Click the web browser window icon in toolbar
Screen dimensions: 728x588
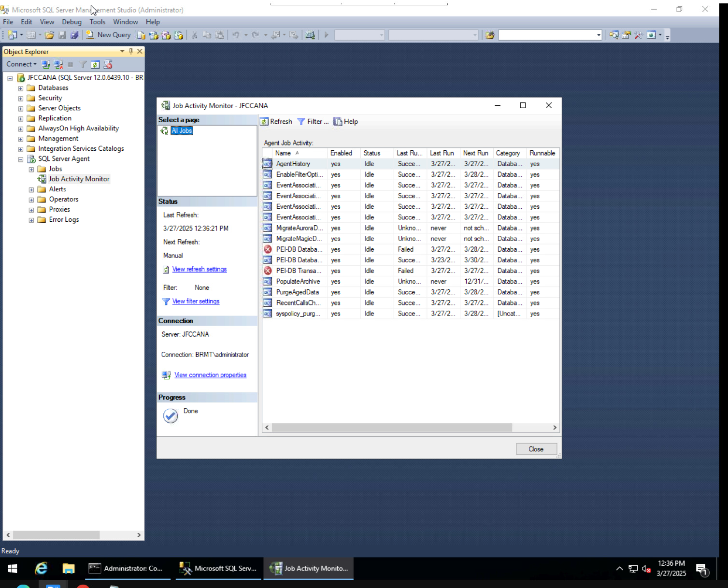pyautogui.click(x=651, y=35)
